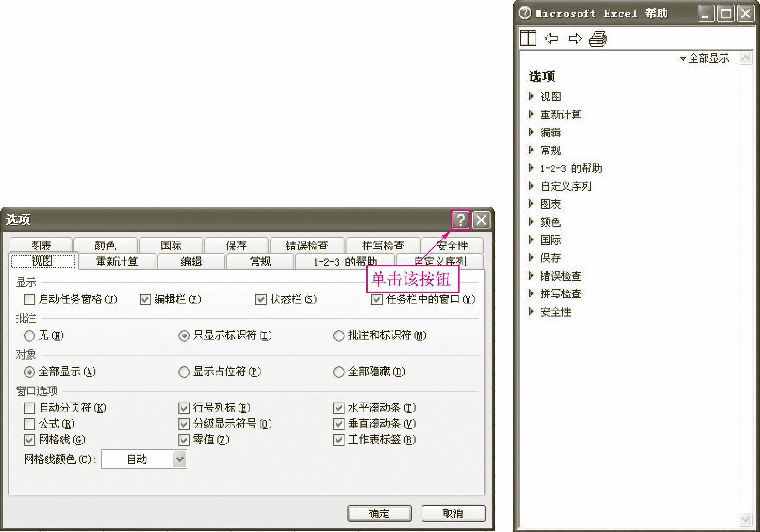Click the help question mark button in Options dialog

pyautogui.click(x=460, y=220)
